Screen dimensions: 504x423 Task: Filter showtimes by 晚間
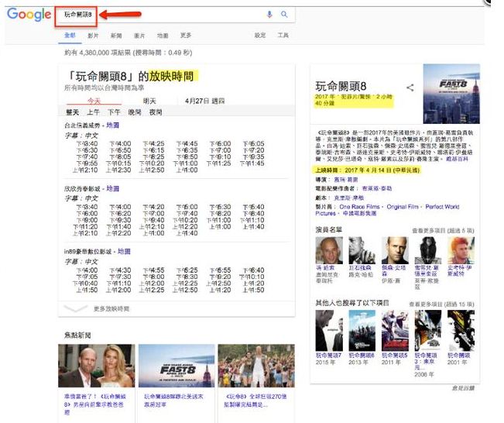(135, 112)
